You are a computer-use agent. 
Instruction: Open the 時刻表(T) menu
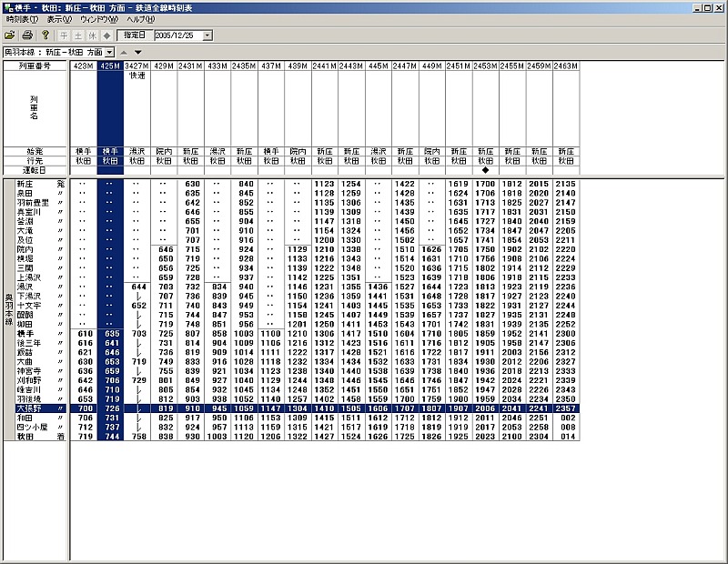click(22, 19)
